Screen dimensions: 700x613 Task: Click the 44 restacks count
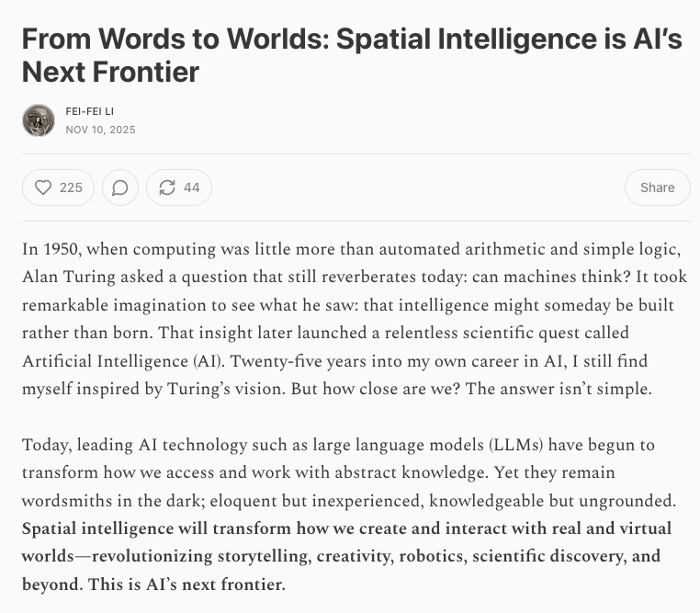pos(191,187)
